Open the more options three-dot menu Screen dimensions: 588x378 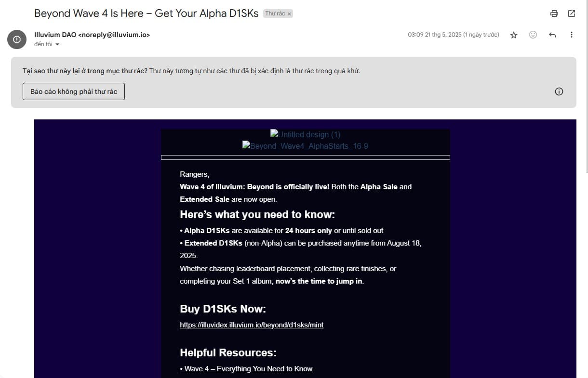point(572,35)
